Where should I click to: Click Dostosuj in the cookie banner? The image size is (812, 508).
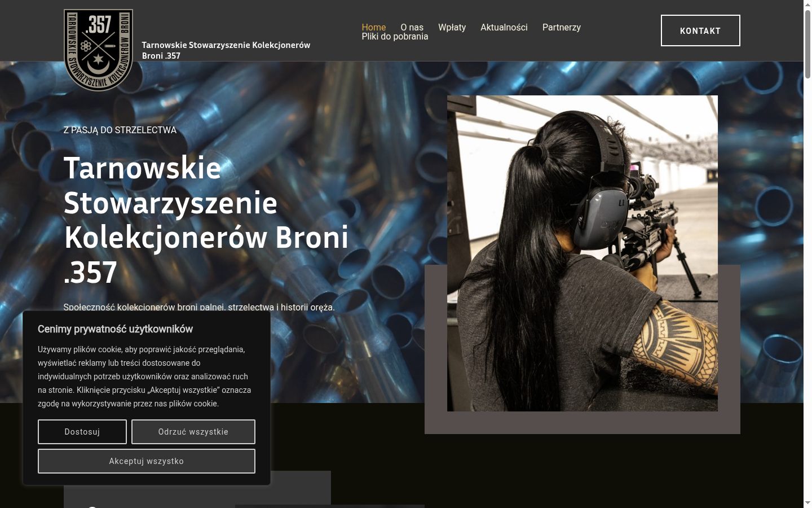[82, 432]
